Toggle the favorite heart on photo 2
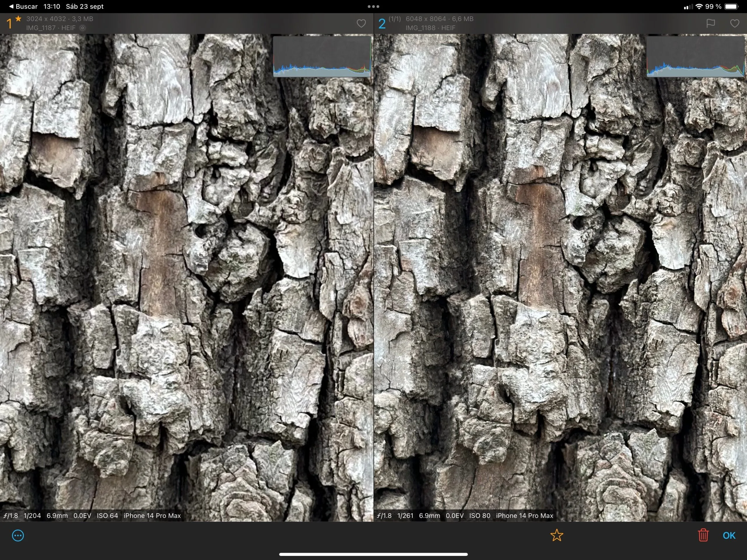 734,23
